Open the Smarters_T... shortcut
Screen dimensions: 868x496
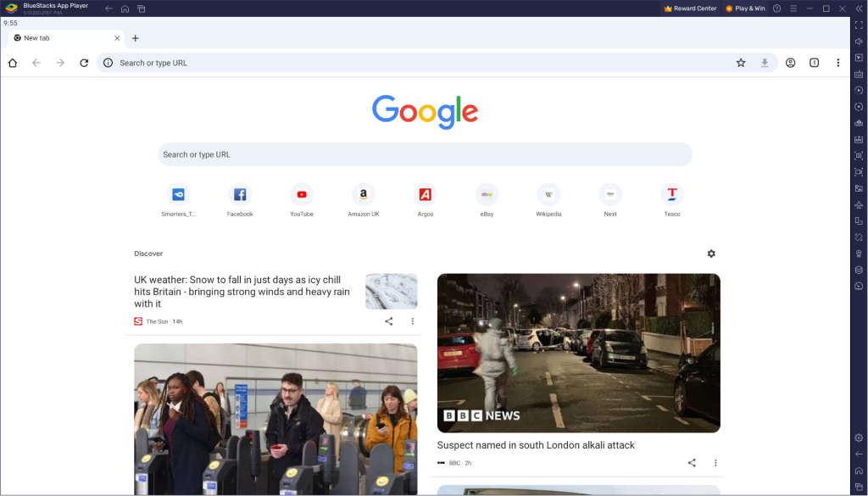(178, 200)
